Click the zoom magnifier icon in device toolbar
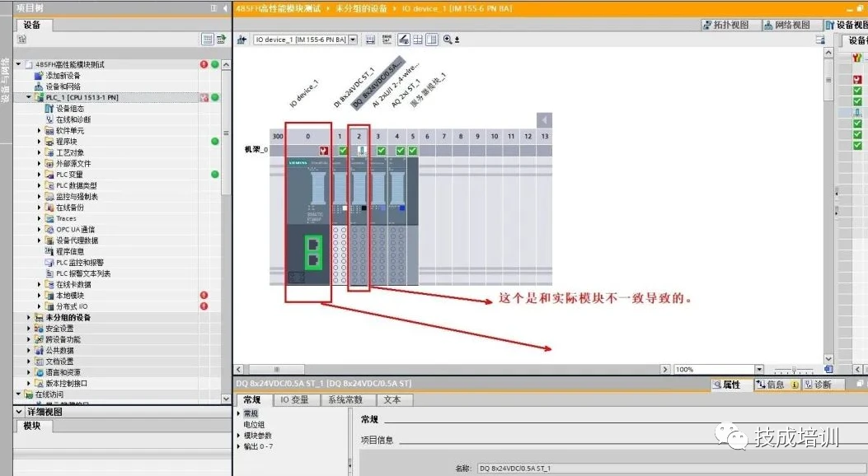The image size is (868, 476). [x=448, y=40]
